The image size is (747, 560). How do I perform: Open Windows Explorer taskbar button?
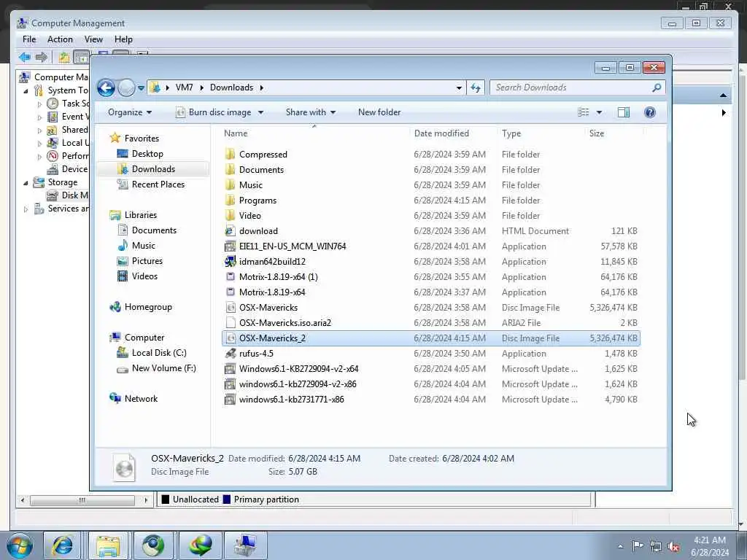point(108,545)
